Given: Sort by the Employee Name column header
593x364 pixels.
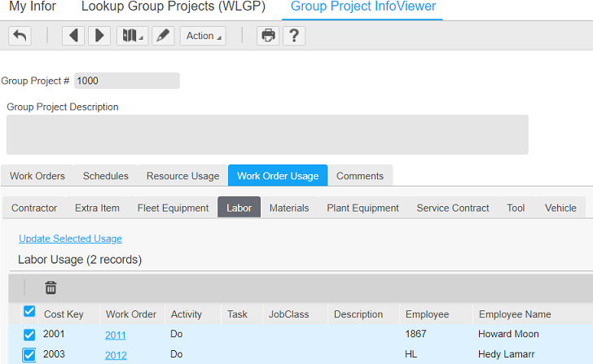Looking at the screenshot, I should pyautogui.click(x=515, y=314).
